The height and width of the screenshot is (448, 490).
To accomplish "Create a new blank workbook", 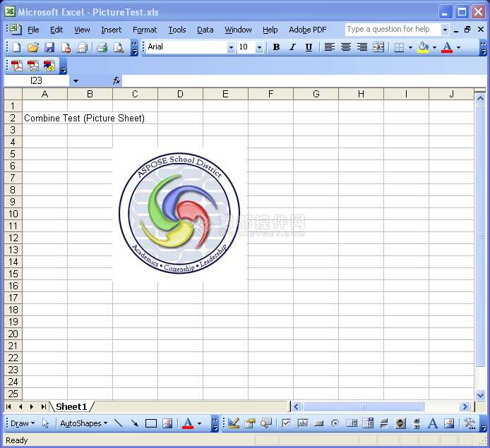I will (x=16, y=47).
